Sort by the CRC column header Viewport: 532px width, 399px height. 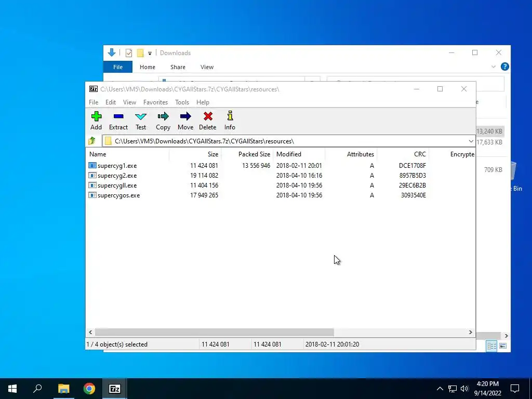coord(403,154)
